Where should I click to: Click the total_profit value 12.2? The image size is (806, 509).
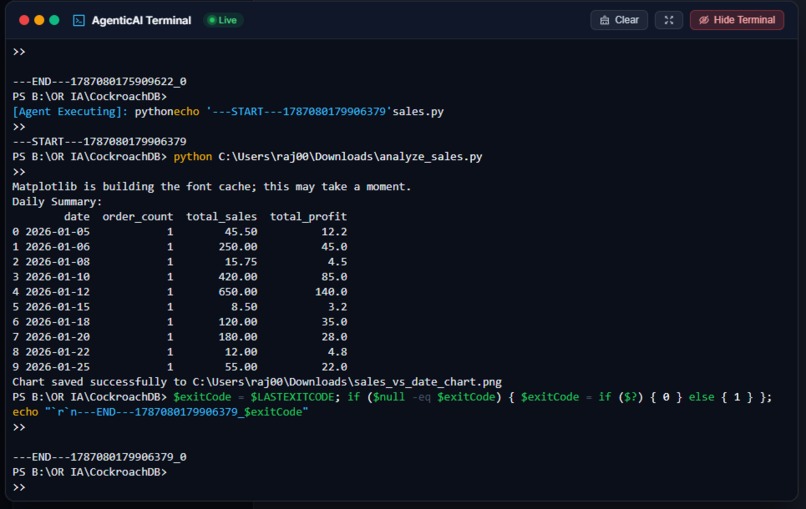(334, 231)
